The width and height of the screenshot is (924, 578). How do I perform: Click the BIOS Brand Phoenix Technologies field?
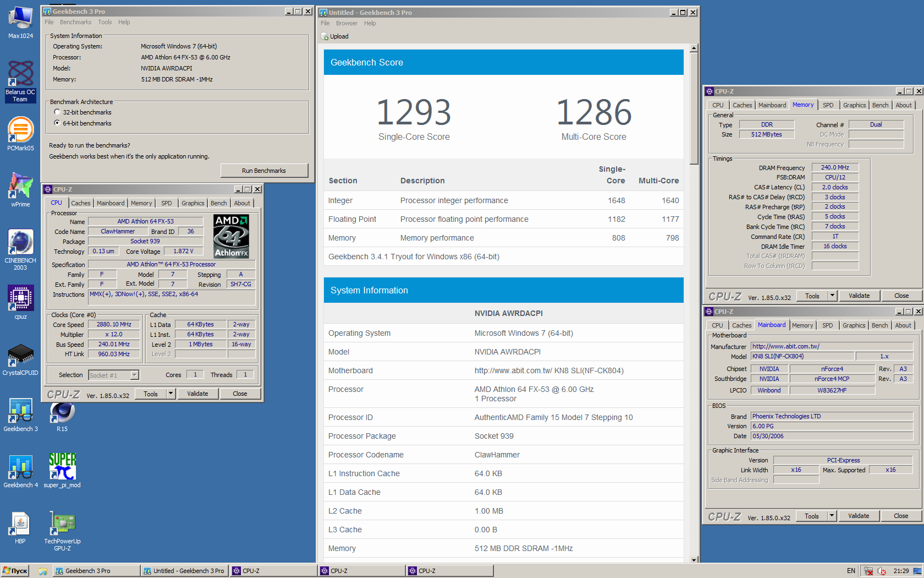click(x=832, y=416)
